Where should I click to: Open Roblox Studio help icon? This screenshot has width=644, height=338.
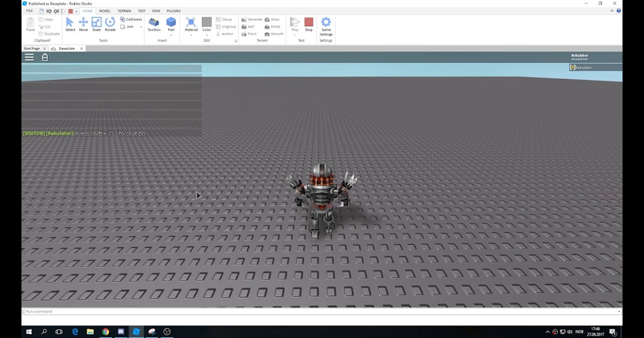(x=619, y=11)
